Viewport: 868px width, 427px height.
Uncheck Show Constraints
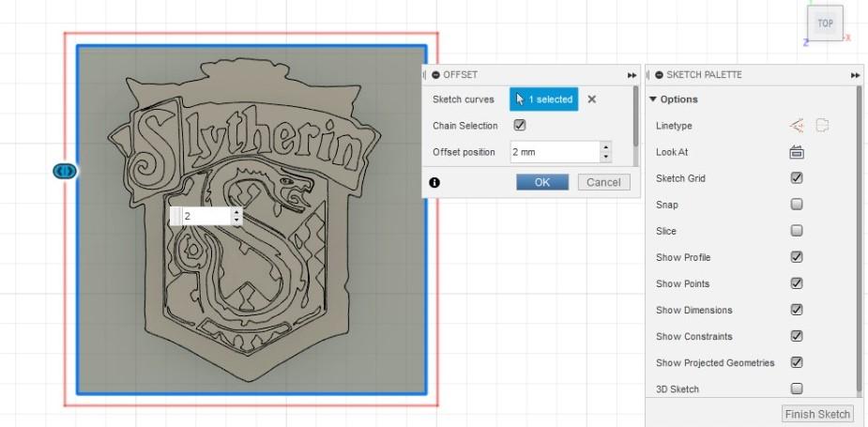(x=797, y=336)
